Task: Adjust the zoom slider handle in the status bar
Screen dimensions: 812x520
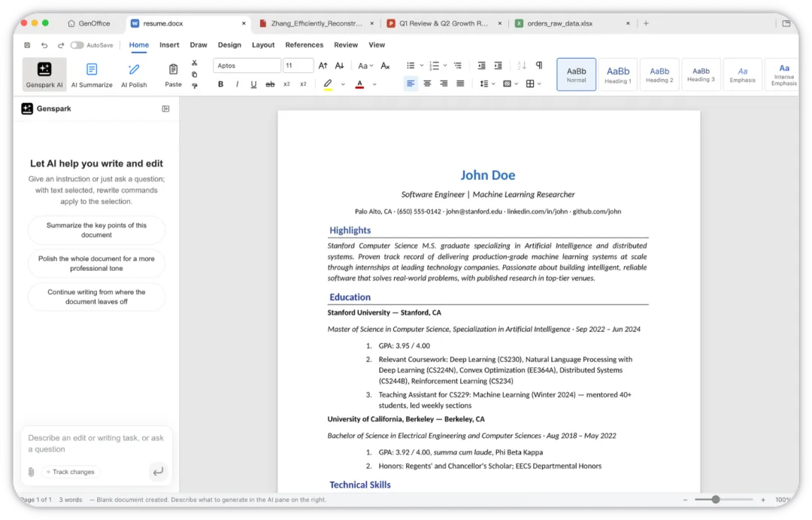Action: click(x=716, y=500)
